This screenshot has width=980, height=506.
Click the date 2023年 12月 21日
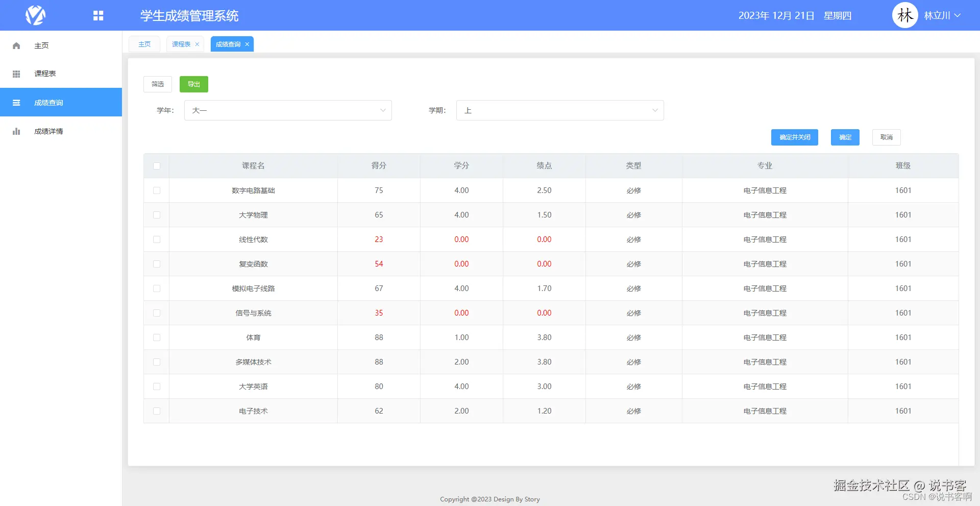point(776,16)
